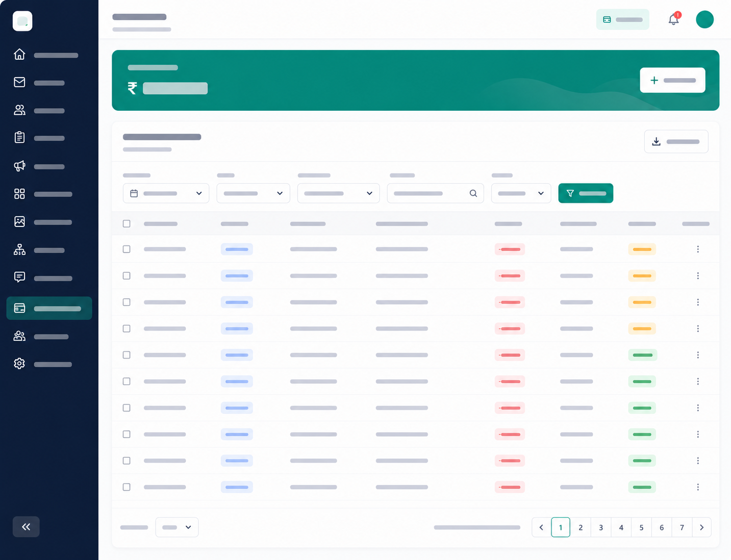Open the three-dot menu for the last table row
The image size is (731, 560).
click(x=698, y=487)
